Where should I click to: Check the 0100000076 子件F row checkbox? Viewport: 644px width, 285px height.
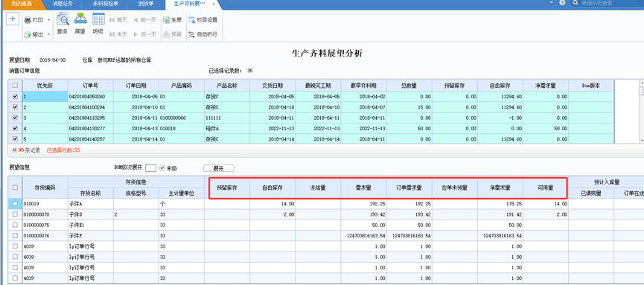15,236
